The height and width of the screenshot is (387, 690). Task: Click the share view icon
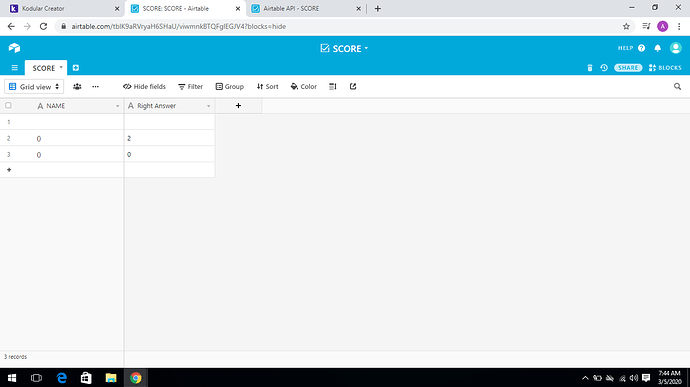(353, 87)
